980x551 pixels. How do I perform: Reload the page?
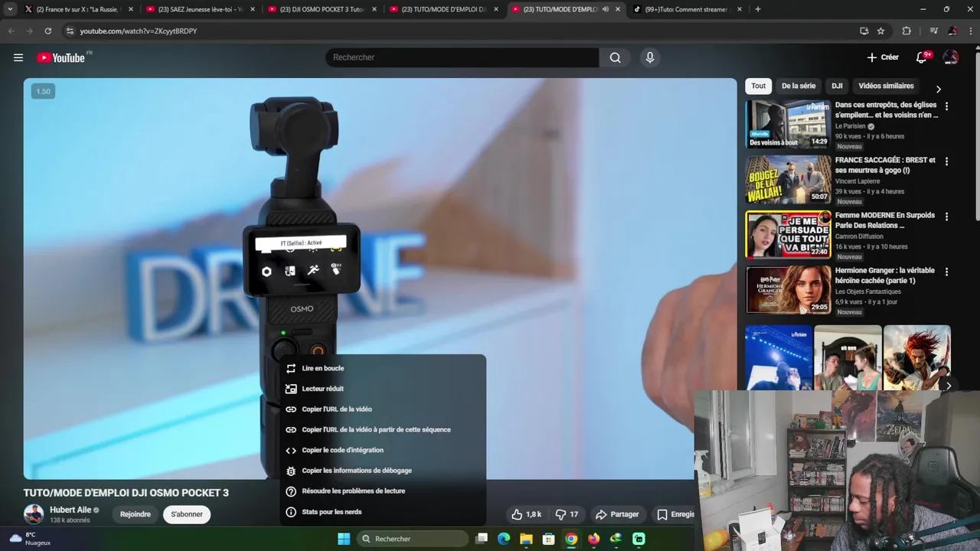click(x=48, y=31)
